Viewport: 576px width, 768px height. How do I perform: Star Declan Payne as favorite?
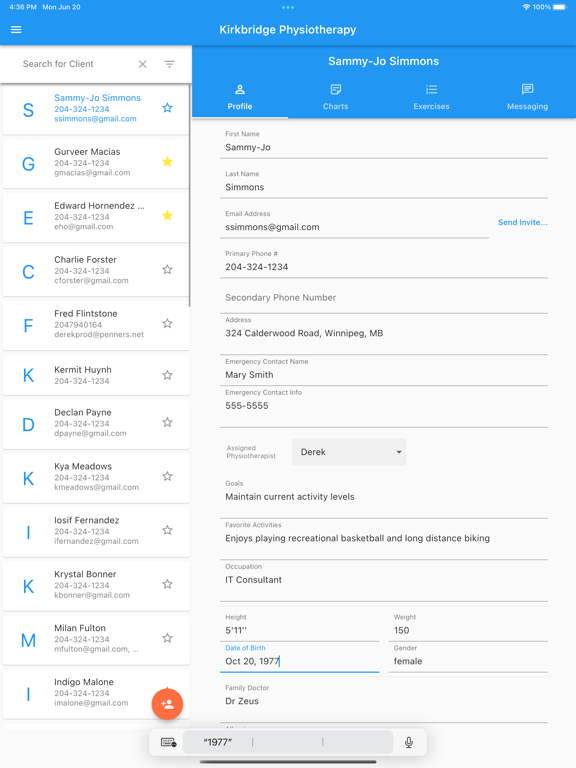coord(168,422)
